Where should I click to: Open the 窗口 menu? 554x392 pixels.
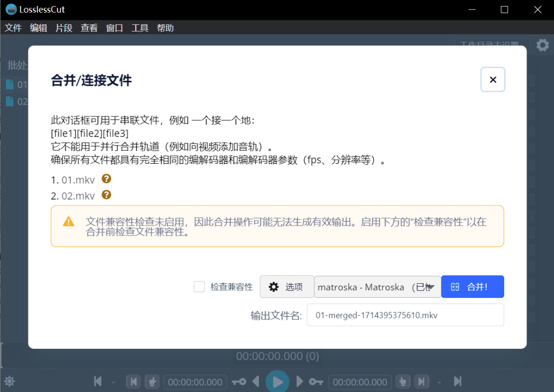[114, 28]
